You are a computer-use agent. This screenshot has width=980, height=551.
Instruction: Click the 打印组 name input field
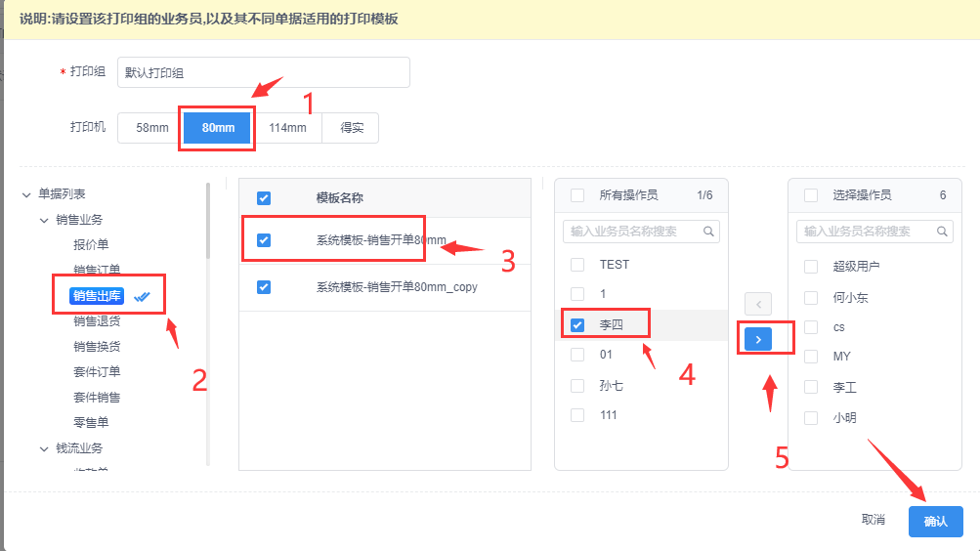(x=264, y=72)
